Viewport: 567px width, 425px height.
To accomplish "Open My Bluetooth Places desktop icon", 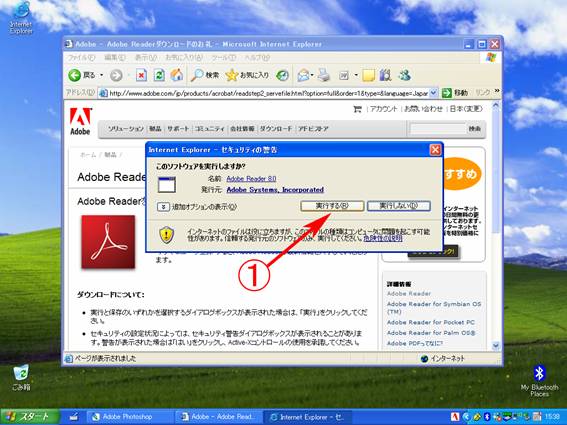I will [539, 381].
